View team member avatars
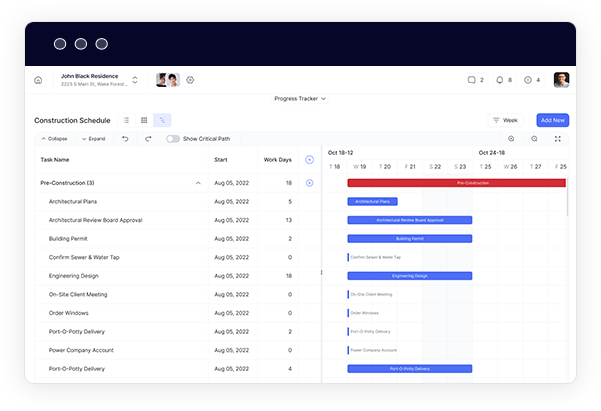 pos(168,80)
